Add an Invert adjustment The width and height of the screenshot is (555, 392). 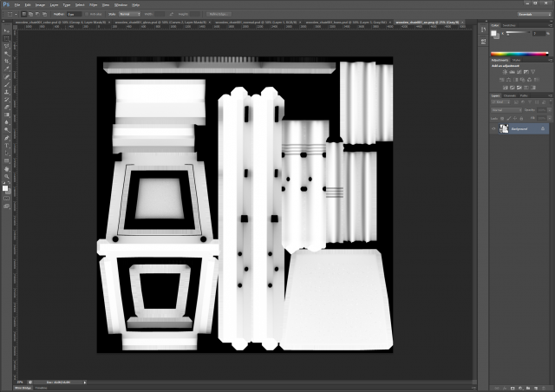pyautogui.click(x=505, y=88)
